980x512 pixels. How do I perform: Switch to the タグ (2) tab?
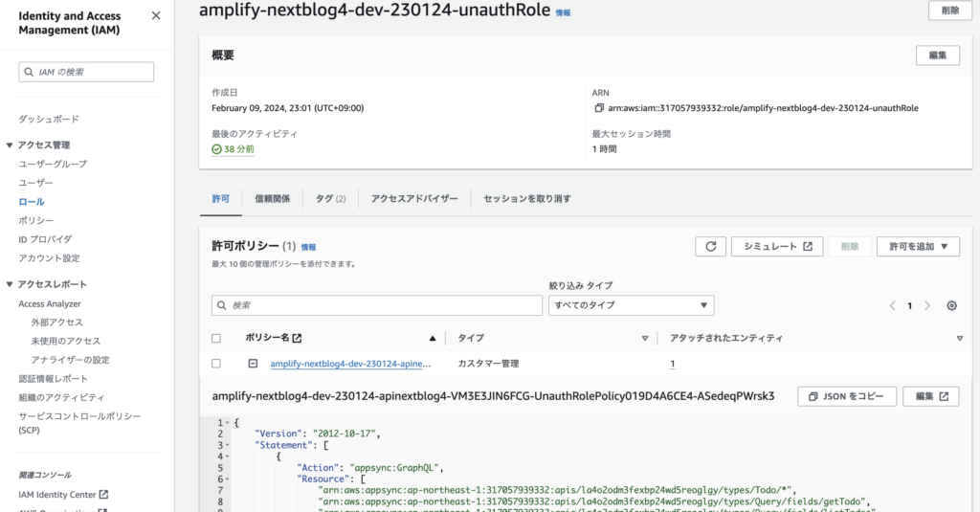tap(330, 199)
